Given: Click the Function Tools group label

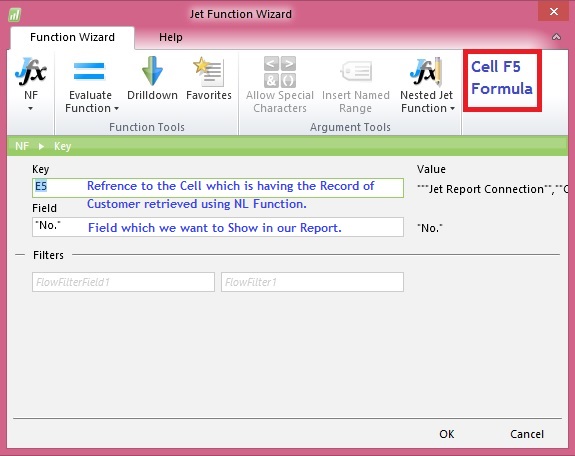Looking at the screenshot, I should [147, 127].
